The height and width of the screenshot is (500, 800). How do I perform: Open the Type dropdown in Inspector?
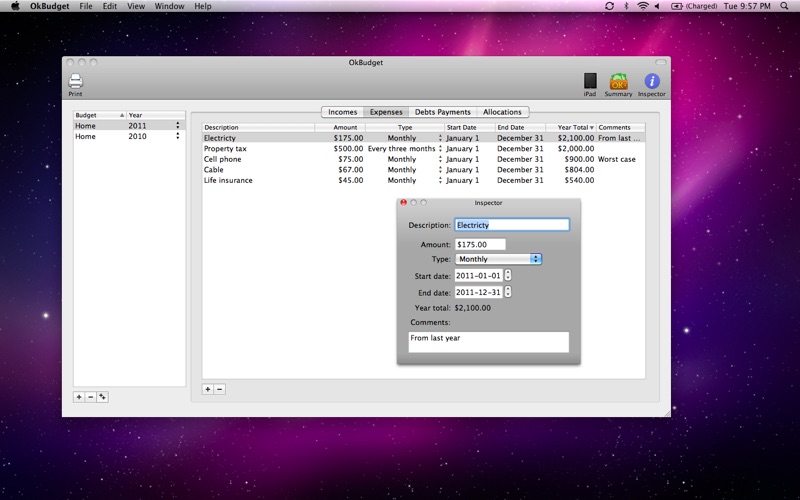(498, 259)
